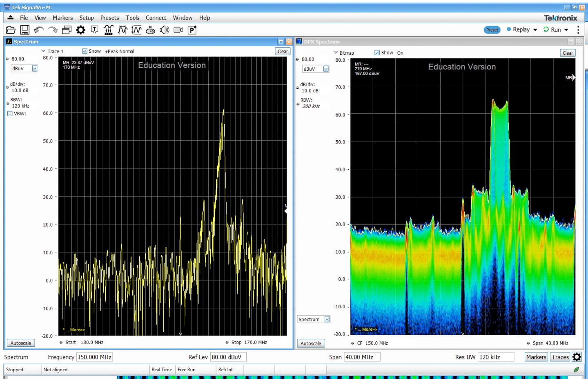Viewport: 588px width, 379px height.
Task: Click the Trigger (T) toolbar icon
Action: [95, 29]
